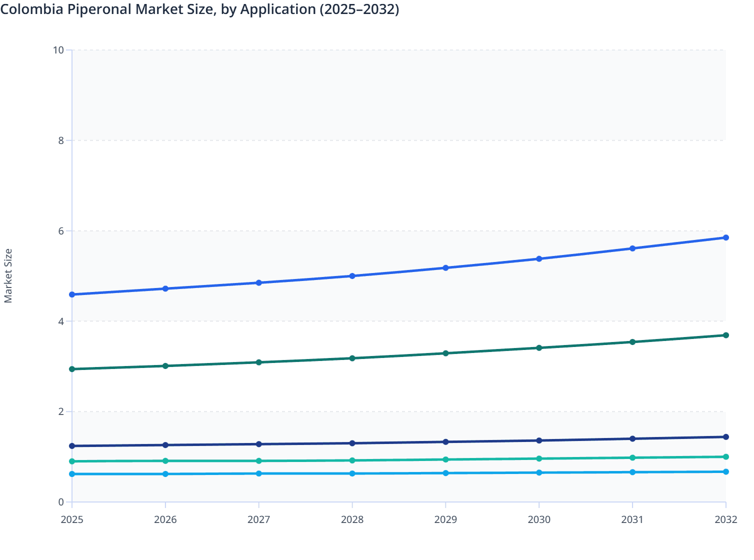The image size is (754, 560).
Task: Click the top blue line's 2032 endpoint
Action: coord(725,237)
